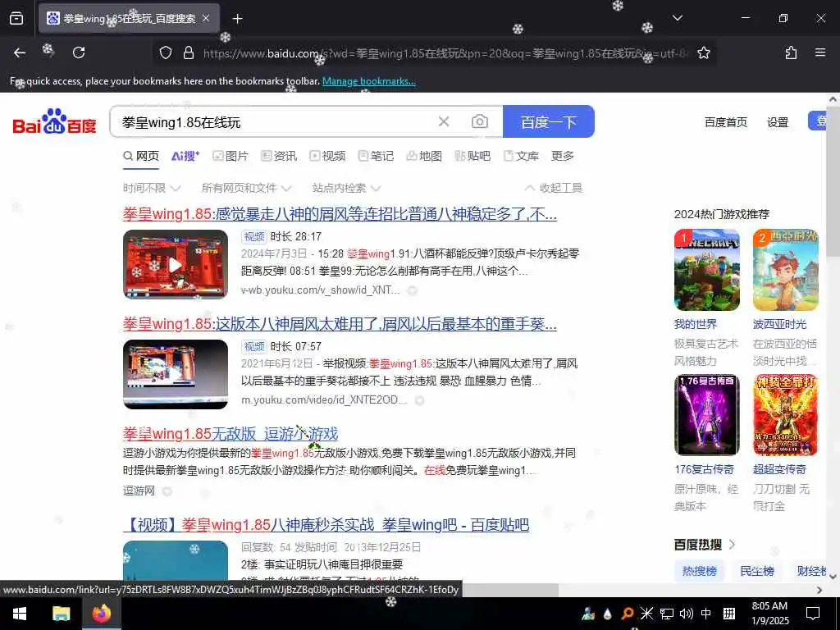840x630 pixels.
Task: Click the 我的世界 game title link
Action: (696, 324)
